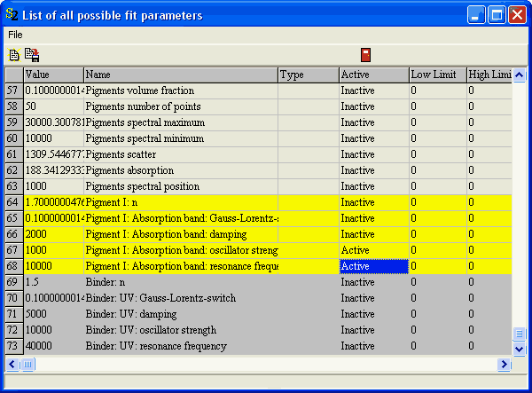
Task: Click the Value column header
Action: [53, 75]
